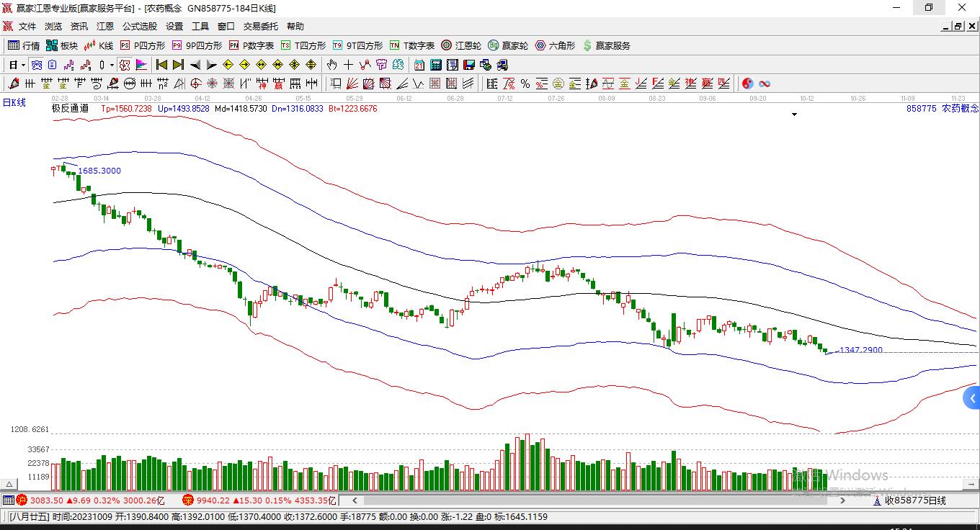Open the calendar 21 icon
This screenshot has width=980, height=530.
419,65
